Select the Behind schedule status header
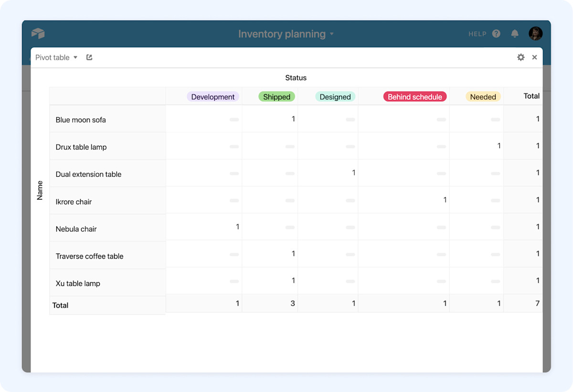Viewport: 573px width, 392px height. click(414, 96)
